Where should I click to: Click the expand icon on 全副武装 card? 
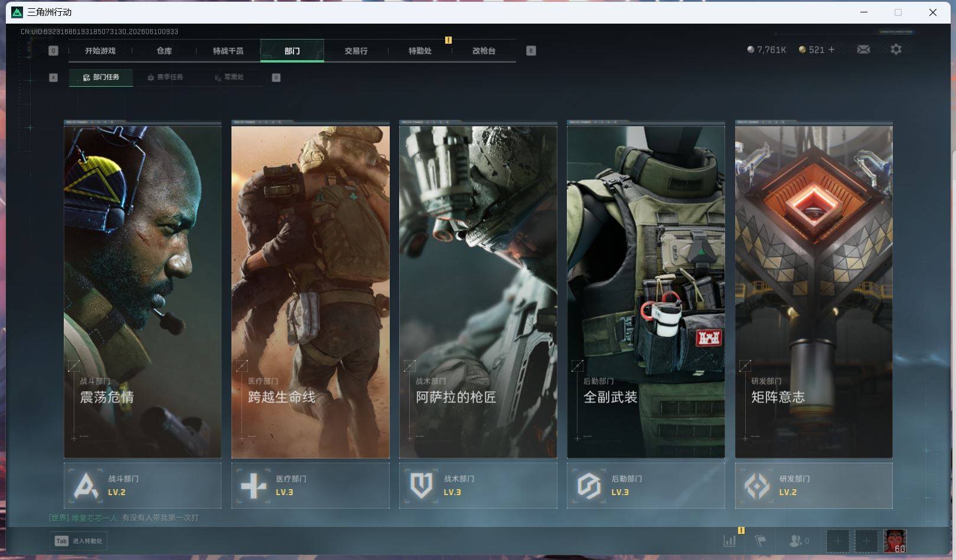pos(577,366)
